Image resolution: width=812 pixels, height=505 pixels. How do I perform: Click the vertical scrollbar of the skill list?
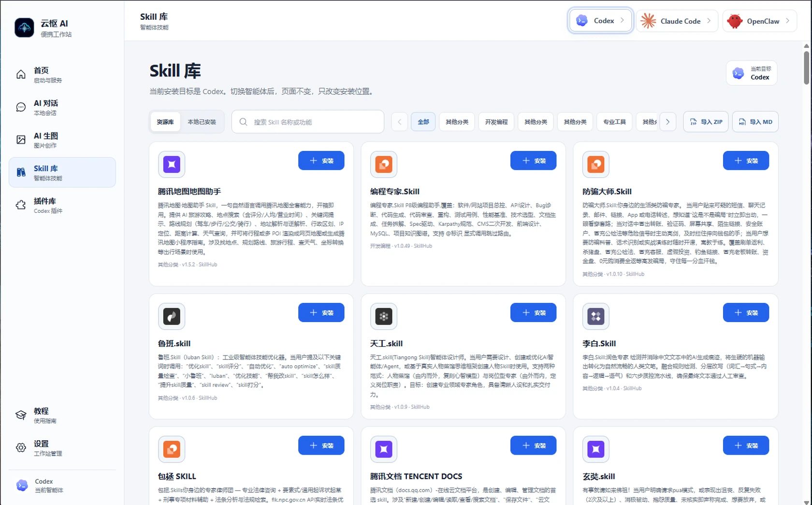point(806,68)
